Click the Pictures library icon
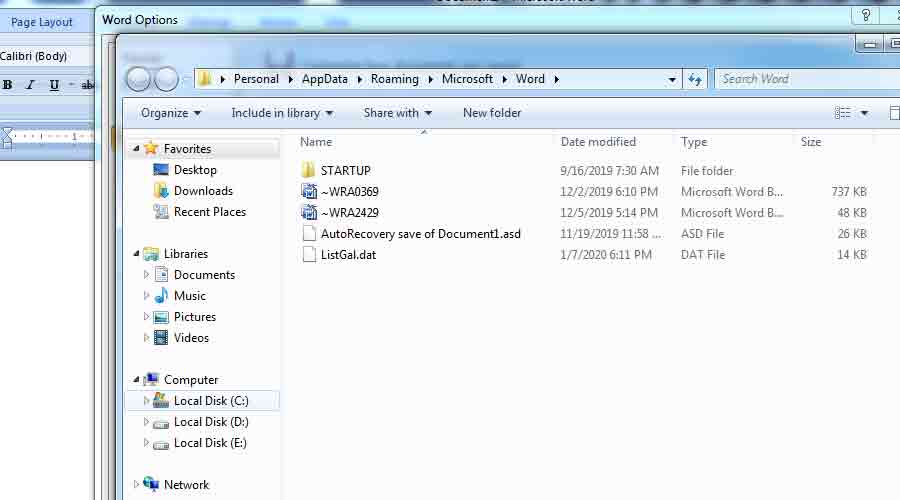Viewport: 900px width, 500px height. (x=161, y=317)
